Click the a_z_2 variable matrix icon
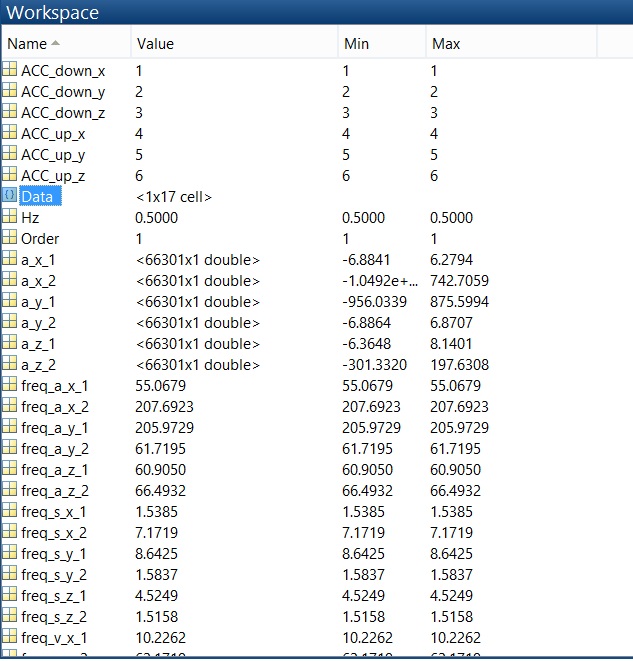This screenshot has height=661, width=633. click(x=10, y=364)
